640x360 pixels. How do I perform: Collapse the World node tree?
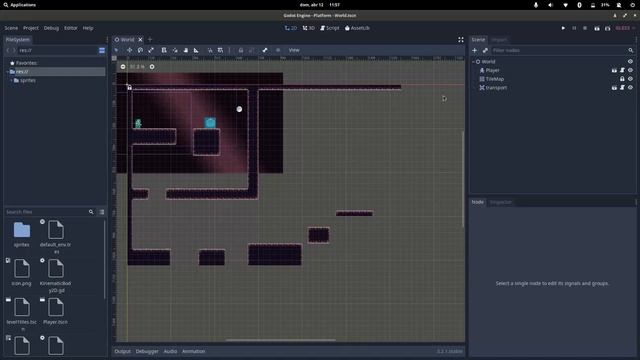coord(473,62)
